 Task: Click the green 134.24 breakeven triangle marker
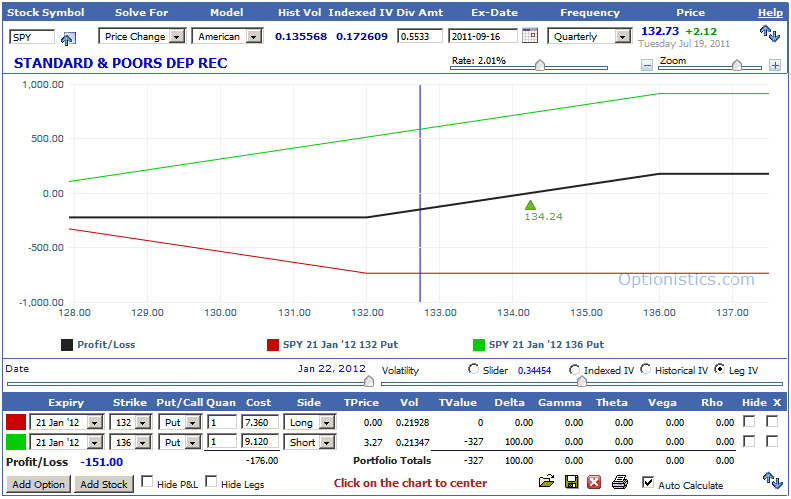tap(530, 205)
